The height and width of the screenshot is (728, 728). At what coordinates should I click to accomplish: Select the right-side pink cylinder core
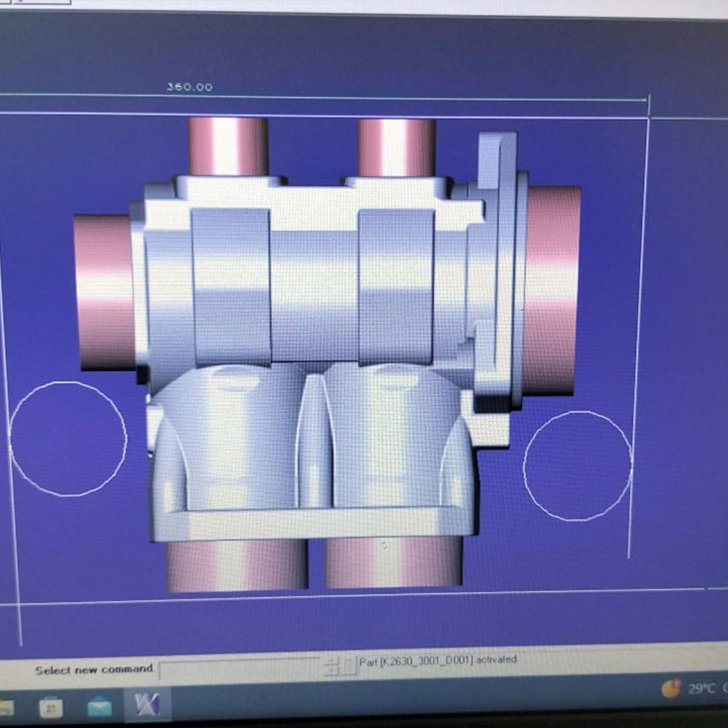click(553, 291)
